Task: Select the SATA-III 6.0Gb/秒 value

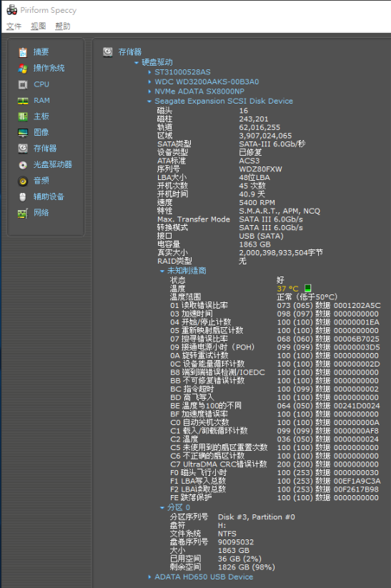Action: (x=272, y=144)
